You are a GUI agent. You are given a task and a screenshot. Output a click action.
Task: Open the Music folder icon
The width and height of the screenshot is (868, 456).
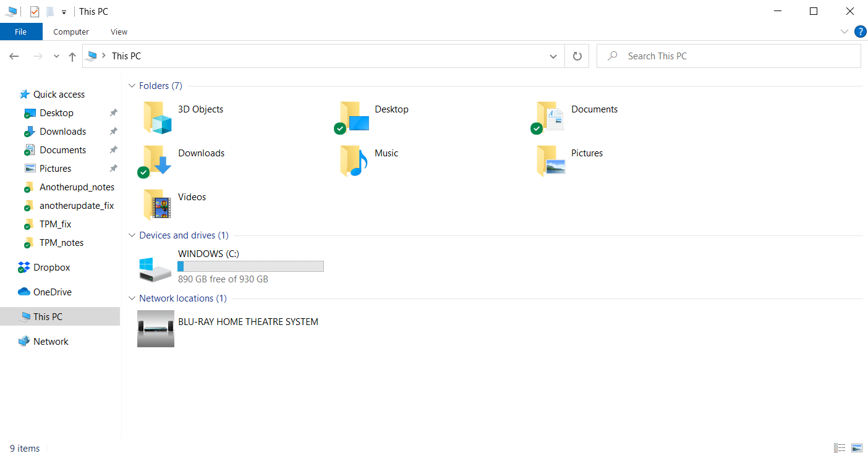pyautogui.click(x=354, y=161)
